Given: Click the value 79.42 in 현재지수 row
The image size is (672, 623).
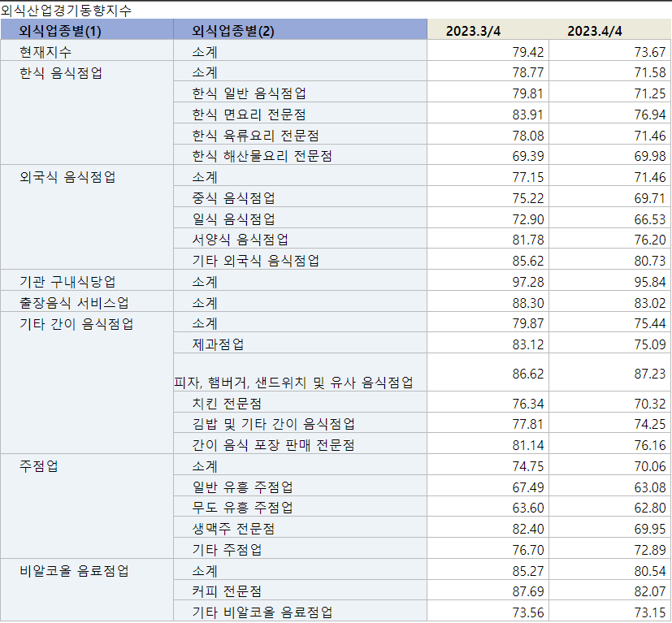Looking at the screenshot, I should pos(528,52).
